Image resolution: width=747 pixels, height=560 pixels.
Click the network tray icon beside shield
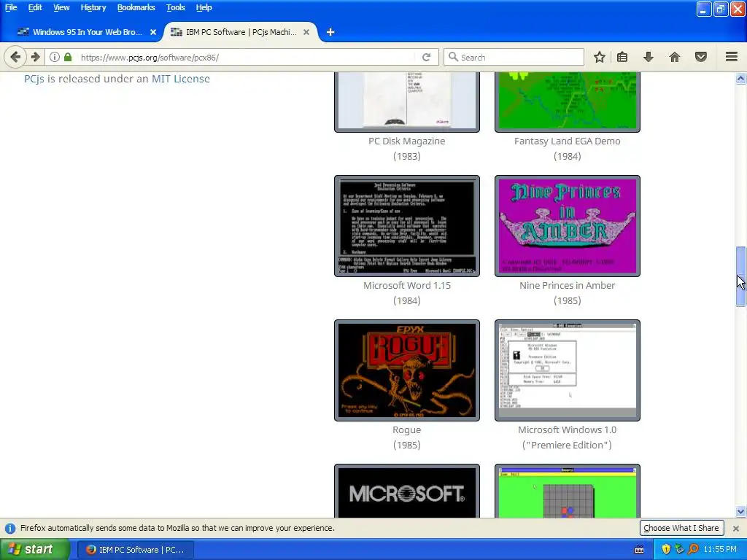coord(680,550)
